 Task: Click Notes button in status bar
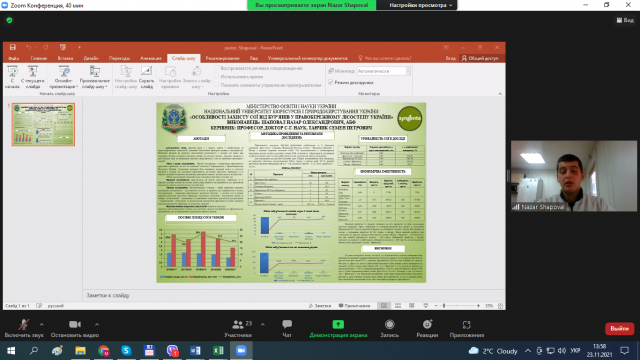point(320,305)
